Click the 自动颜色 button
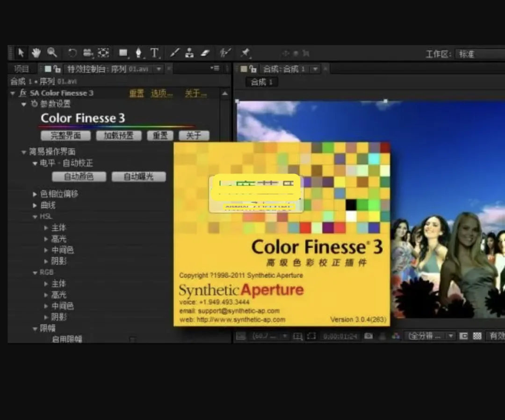505x420 pixels. click(79, 176)
